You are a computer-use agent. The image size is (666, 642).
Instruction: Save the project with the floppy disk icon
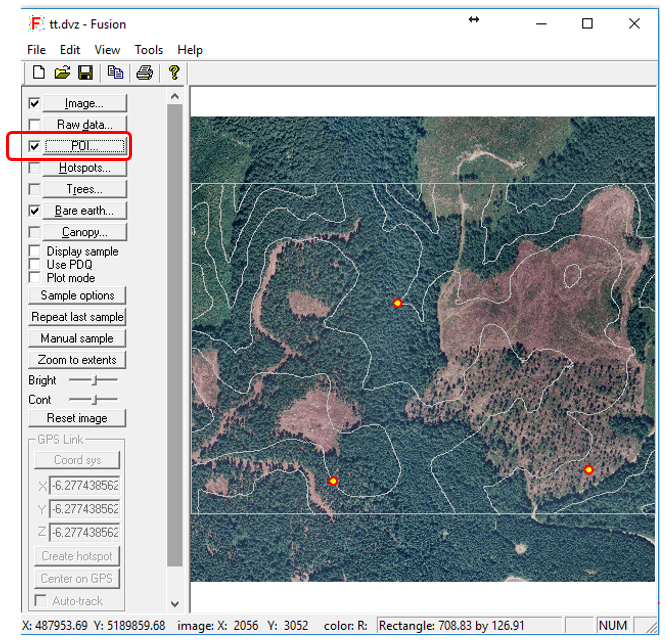coord(85,72)
